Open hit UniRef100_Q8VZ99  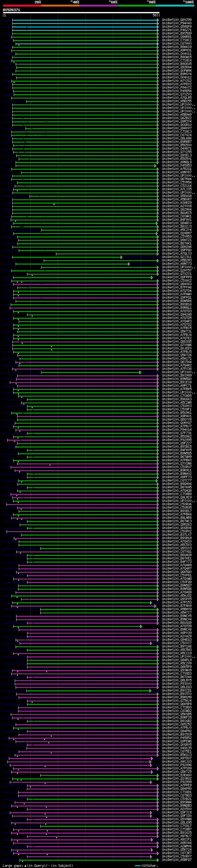pyautogui.click(x=177, y=20)
